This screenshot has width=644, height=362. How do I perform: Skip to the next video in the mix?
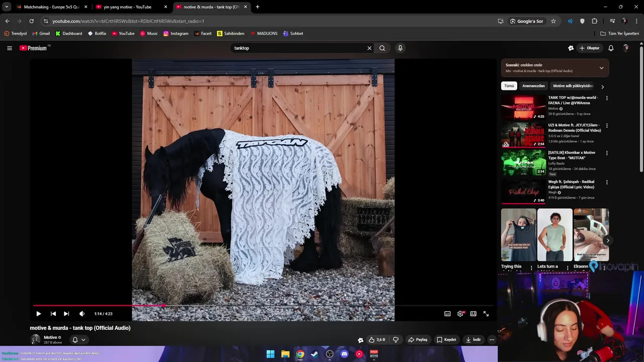click(66, 314)
